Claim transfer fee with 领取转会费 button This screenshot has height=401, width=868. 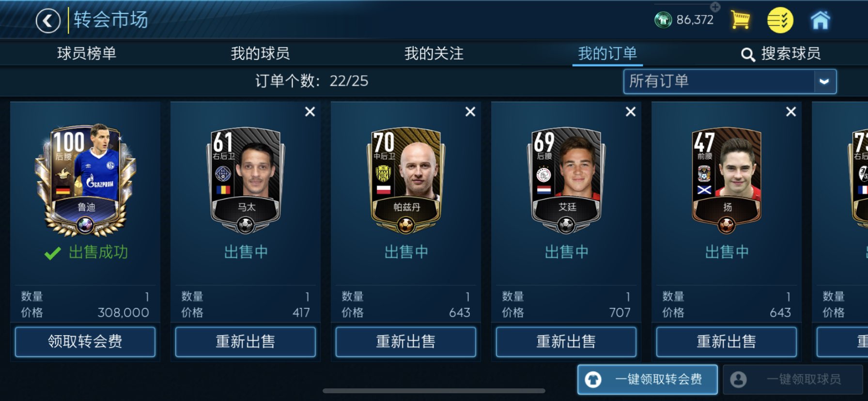pos(85,341)
